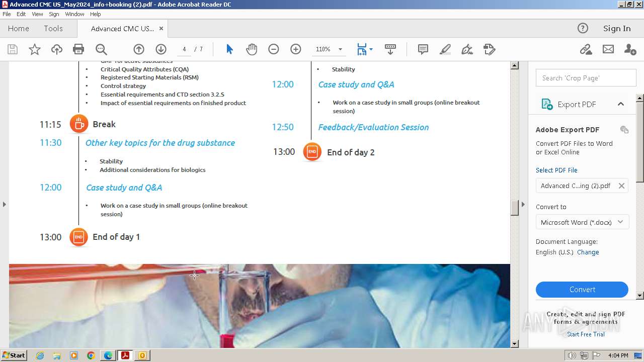Viewport: 644px width, 362px height.
Task: Close the Advanced CMC US document tab
Action: click(x=161, y=29)
